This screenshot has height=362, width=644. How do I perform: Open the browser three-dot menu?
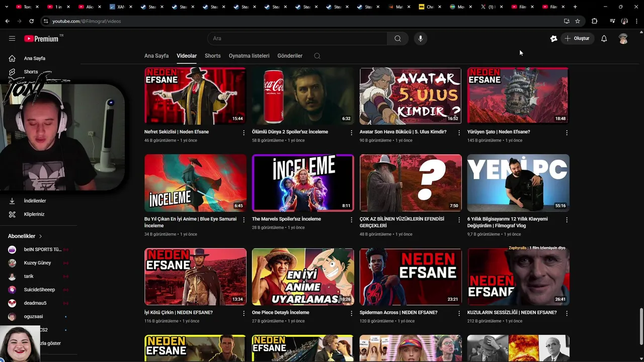coord(637,21)
